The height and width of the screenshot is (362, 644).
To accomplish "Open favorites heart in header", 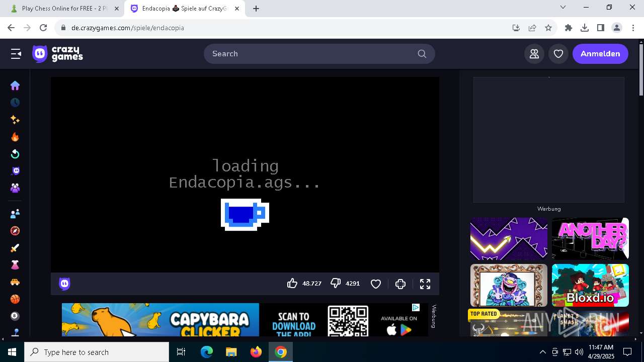I will point(558,54).
